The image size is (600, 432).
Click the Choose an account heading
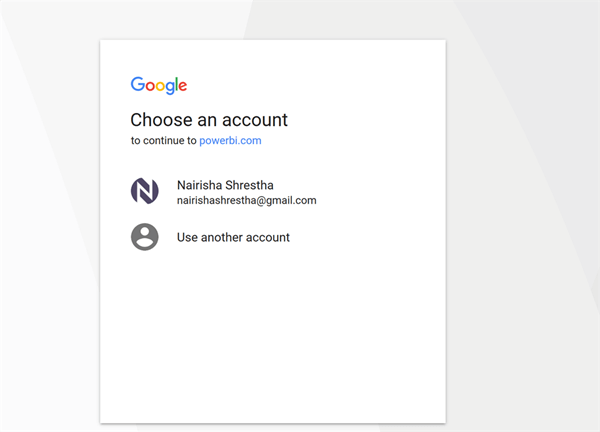(209, 120)
